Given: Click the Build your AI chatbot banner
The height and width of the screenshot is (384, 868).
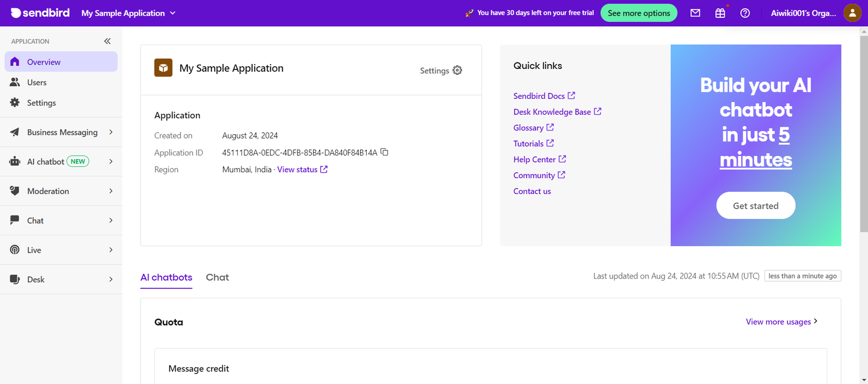Looking at the screenshot, I should click(x=756, y=145).
